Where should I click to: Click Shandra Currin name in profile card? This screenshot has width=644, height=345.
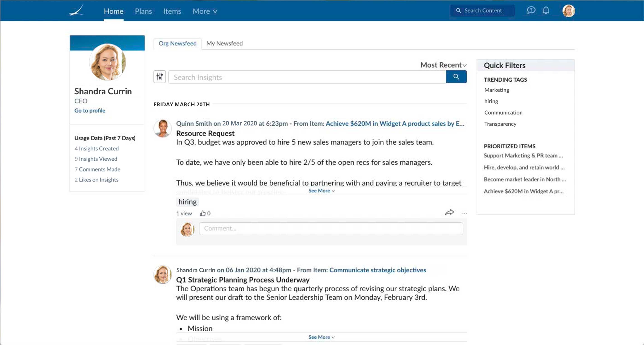103,91
